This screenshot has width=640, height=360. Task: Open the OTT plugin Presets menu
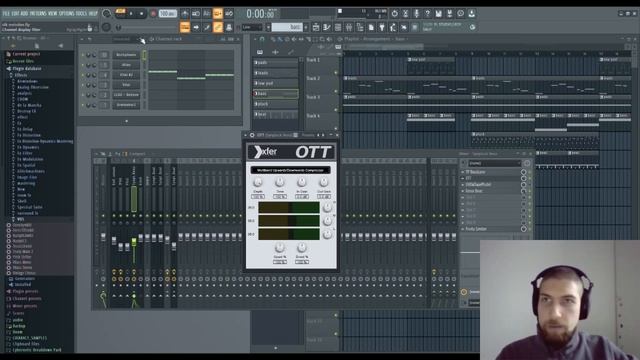(x=308, y=135)
